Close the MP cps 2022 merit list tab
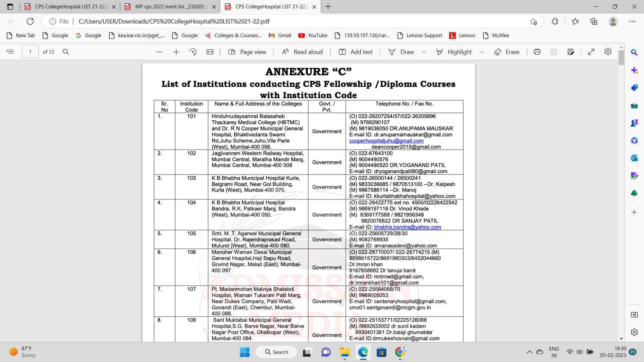Screen dimensions: 644x362 [214, 7]
